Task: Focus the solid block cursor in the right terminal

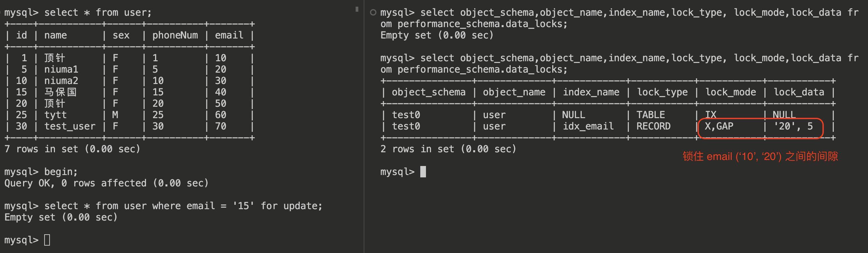Action: click(x=423, y=172)
